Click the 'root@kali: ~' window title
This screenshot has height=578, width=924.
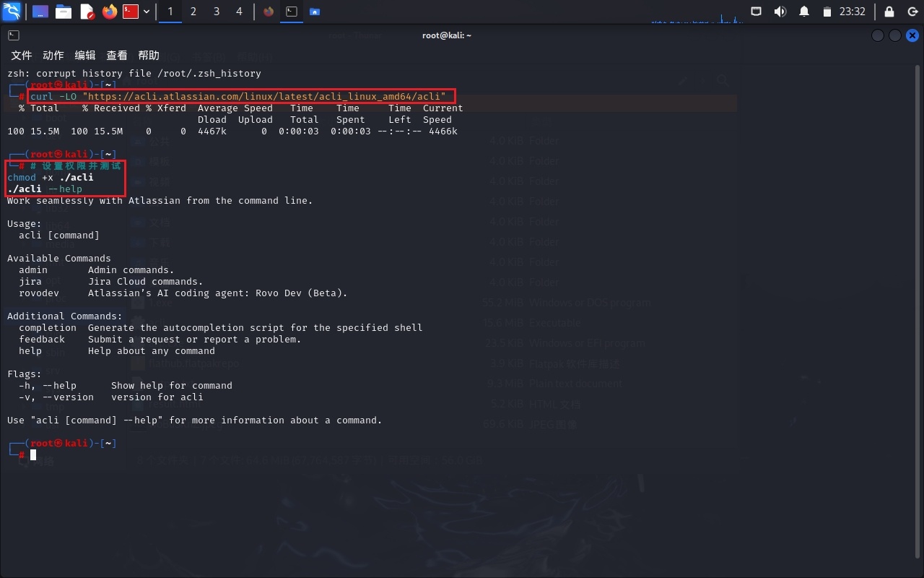point(447,35)
